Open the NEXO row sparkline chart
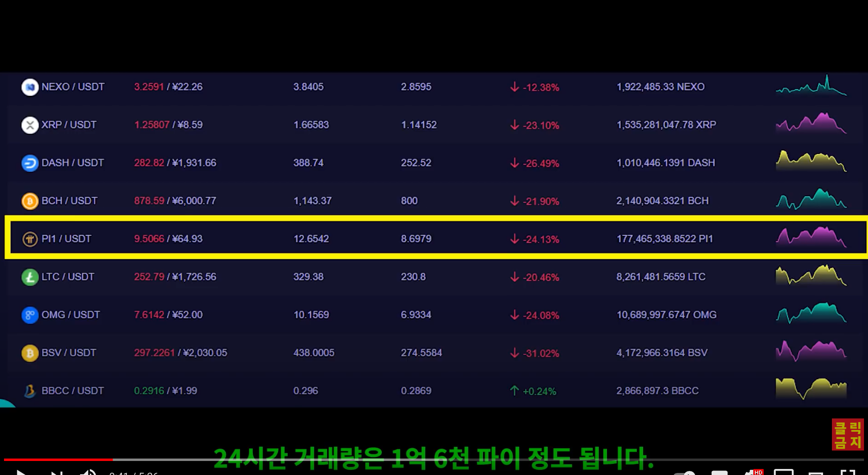 [811, 85]
